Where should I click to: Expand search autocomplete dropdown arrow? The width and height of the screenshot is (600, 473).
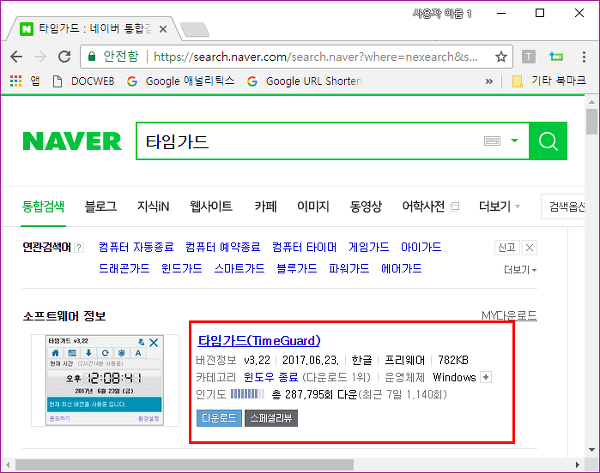click(x=515, y=140)
